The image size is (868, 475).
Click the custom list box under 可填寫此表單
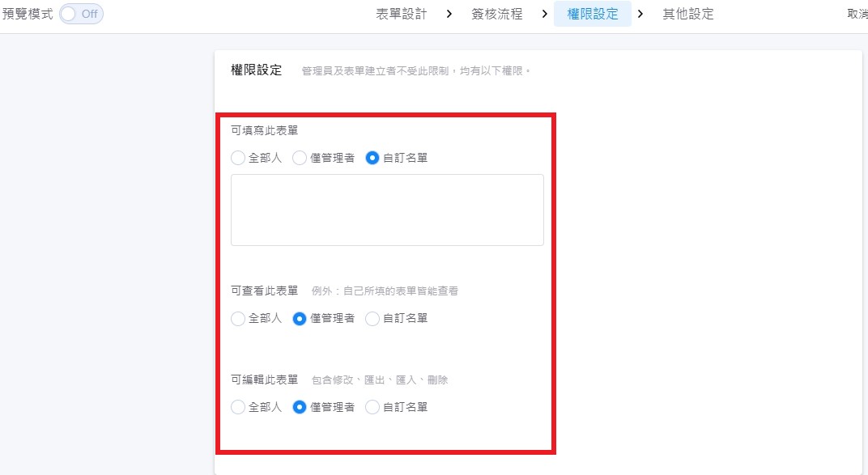coord(387,210)
